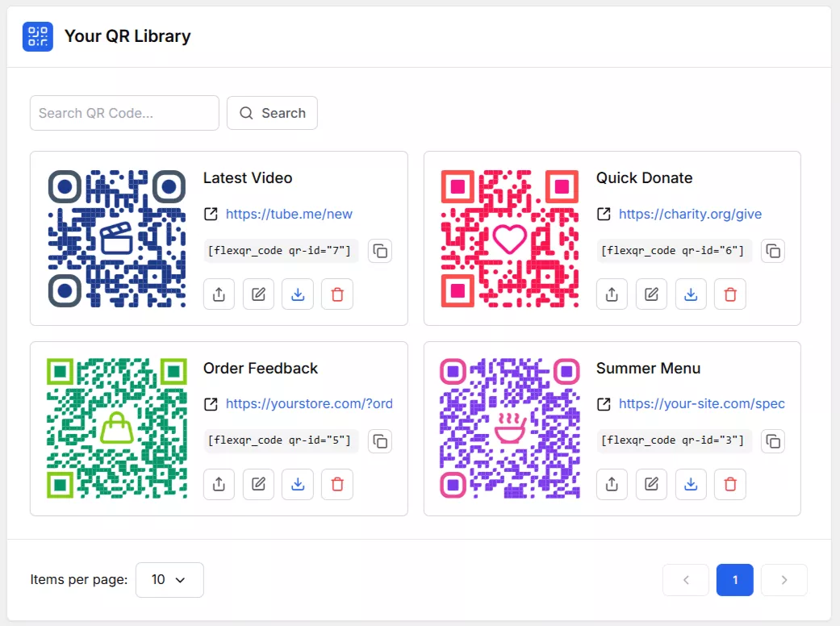Image resolution: width=840 pixels, height=626 pixels.
Task: Go to the next page arrow
Action: pos(784,580)
